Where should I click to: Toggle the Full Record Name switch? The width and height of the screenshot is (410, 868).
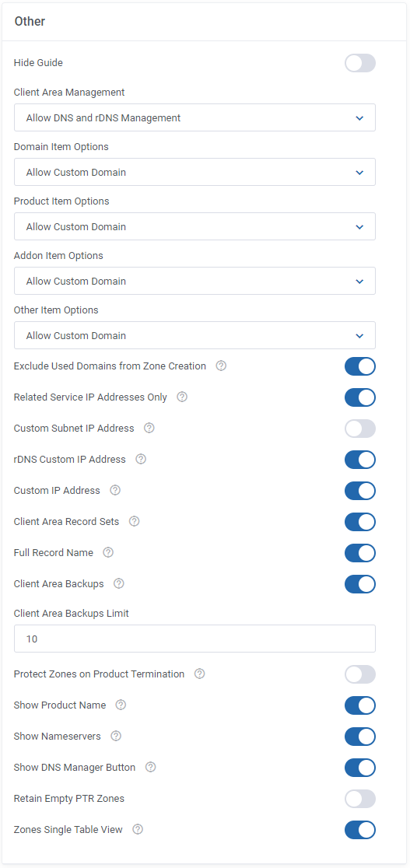point(360,552)
